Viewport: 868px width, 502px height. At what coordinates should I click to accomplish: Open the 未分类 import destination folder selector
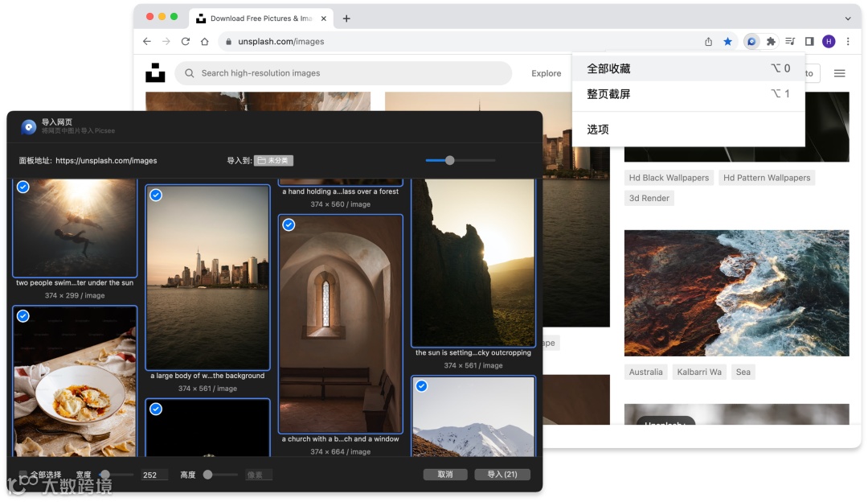click(x=273, y=161)
